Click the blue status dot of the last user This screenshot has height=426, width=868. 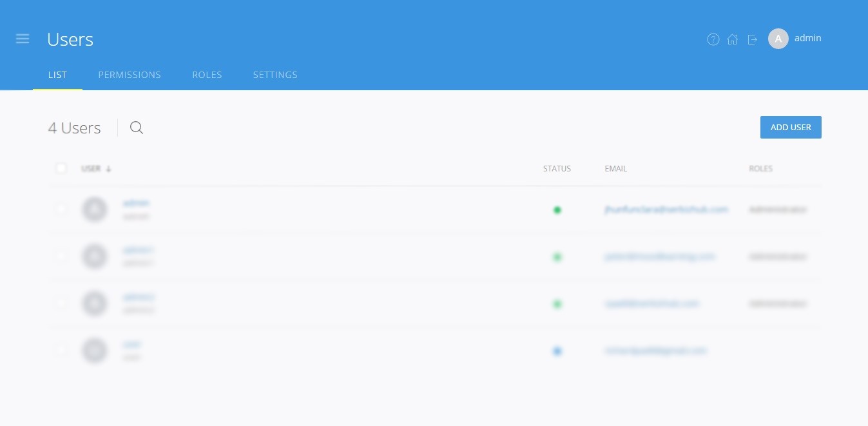[557, 351]
